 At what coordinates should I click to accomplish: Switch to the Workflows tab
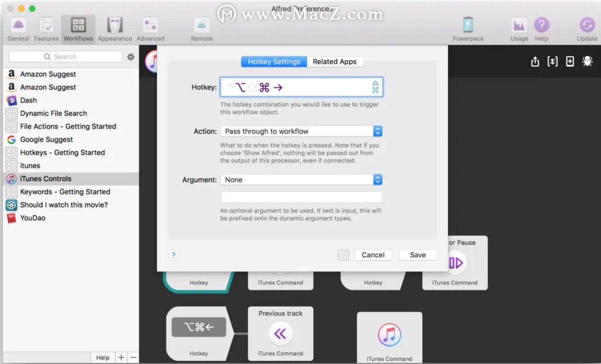tap(78, 29)
